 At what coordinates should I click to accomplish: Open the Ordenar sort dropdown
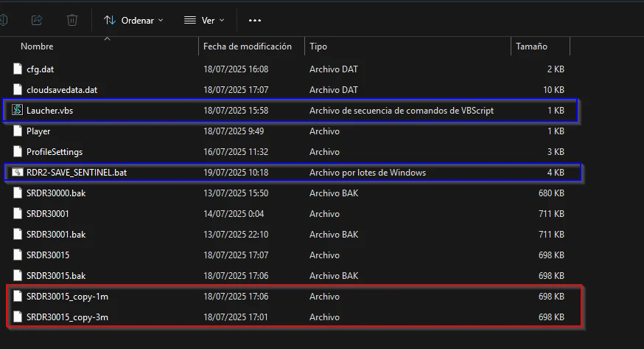pos(133,20)
